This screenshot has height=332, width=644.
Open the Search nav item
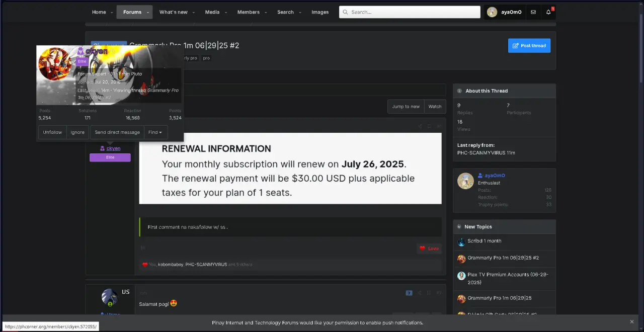pyautogui.click(x=285, y=12)
